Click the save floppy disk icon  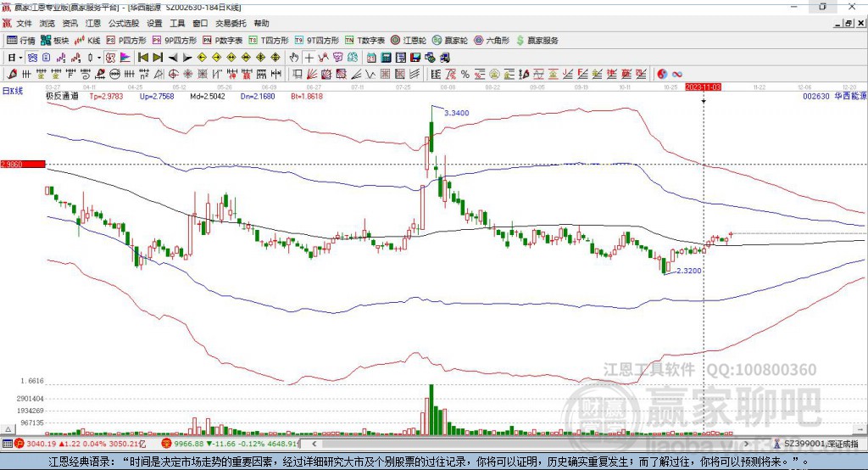click(415, 58)
